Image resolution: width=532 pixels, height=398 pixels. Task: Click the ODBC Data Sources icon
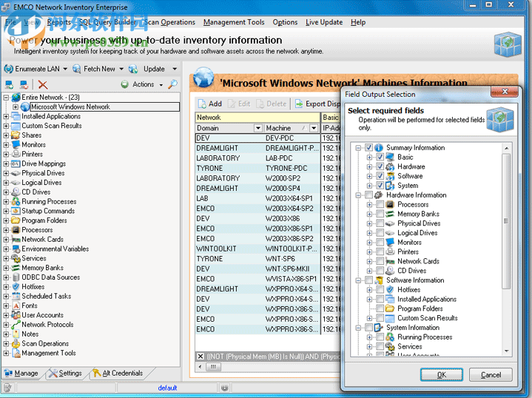(x=16, y=277)
